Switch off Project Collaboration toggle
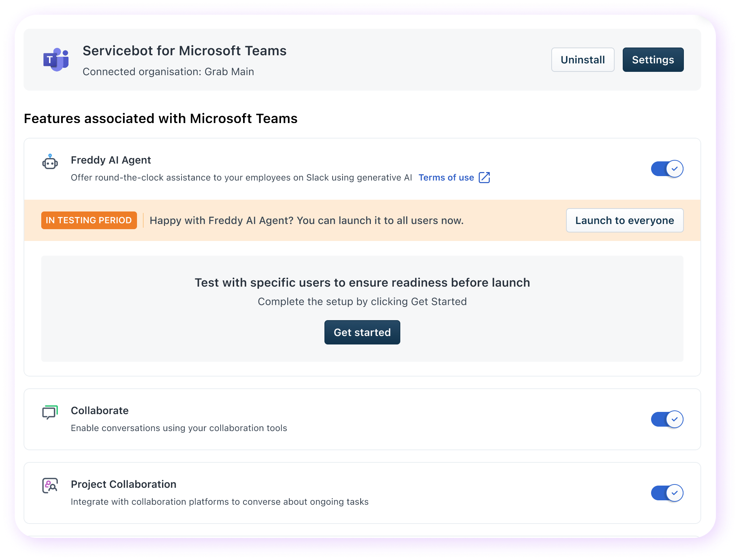Image resolution: width=738 pixels, height=560 pixels. coord(667,493)
